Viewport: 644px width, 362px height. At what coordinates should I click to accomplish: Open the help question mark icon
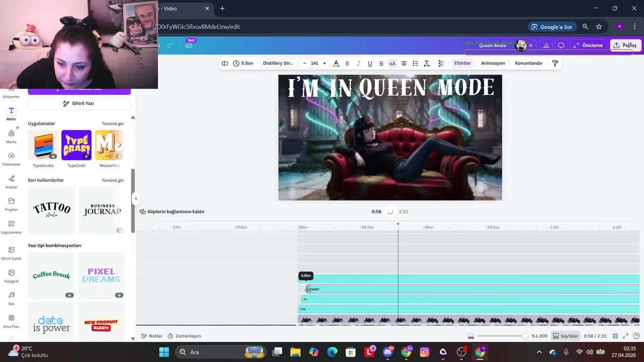pos(635,336)
